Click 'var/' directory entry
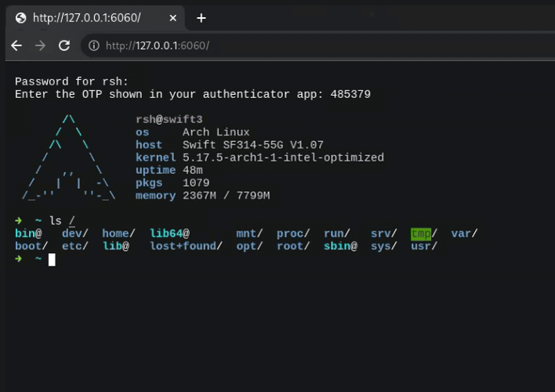Screen dimensions: 555x392 464,234
